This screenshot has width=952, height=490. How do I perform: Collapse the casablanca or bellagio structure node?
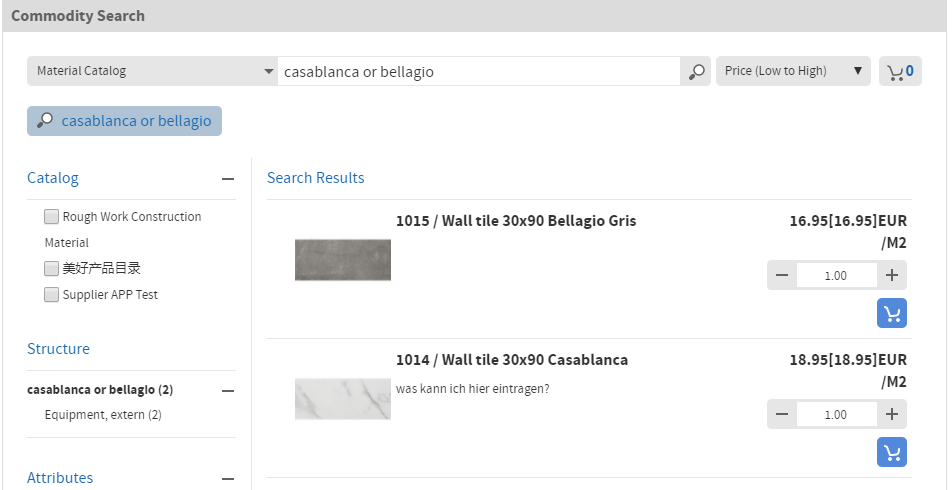(x=228, y=390)
